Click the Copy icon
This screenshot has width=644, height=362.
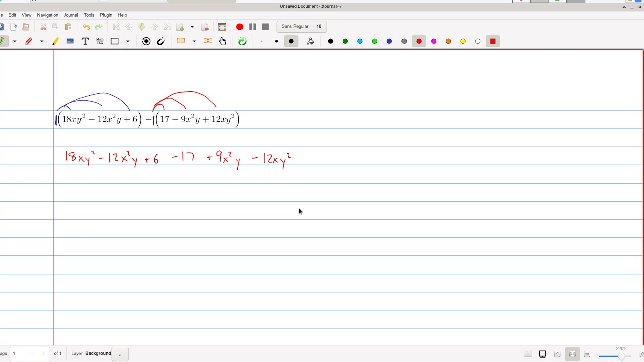coord(56,27)
